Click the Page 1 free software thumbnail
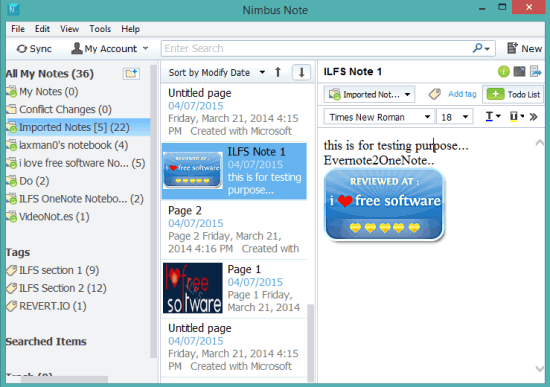Screen dimensions: 550x387 pyautogui.click(x=193, y=288)
